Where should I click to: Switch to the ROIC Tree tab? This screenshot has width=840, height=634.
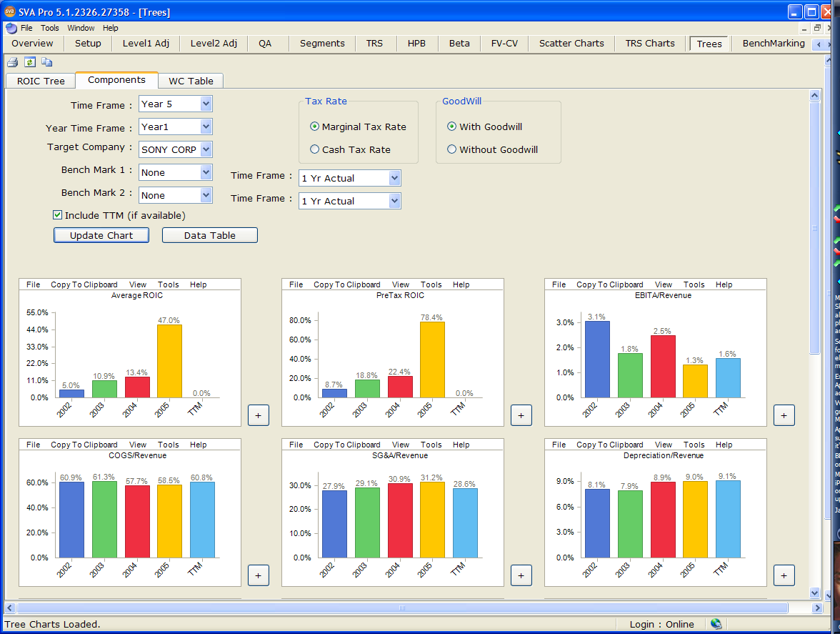[x=41, y=81]
